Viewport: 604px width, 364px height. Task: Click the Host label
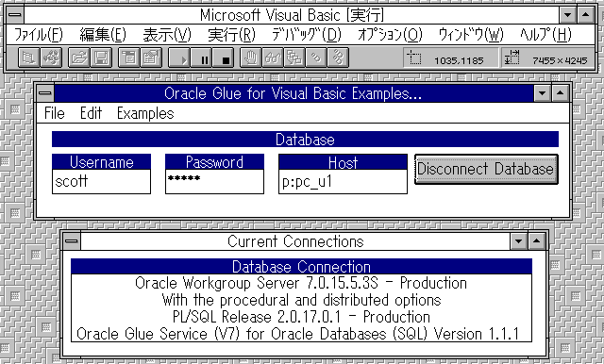tap(343, 162)
